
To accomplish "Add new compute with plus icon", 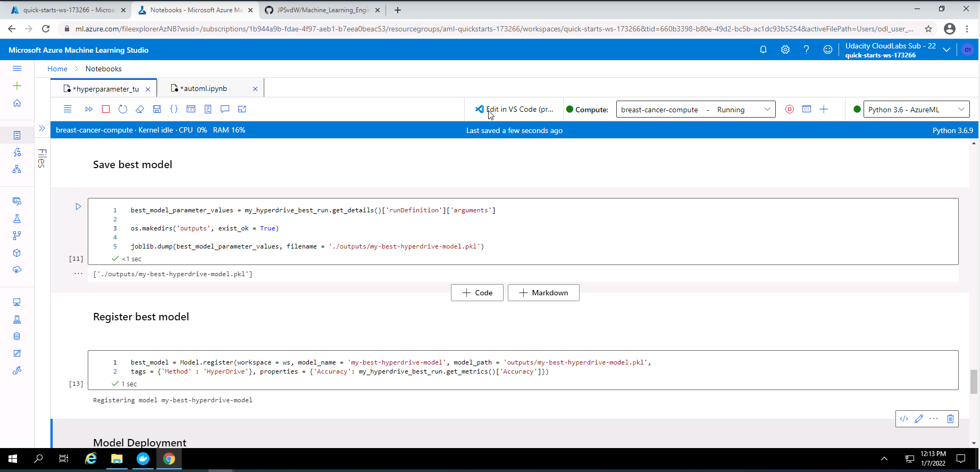I will (x=824, y=109).
